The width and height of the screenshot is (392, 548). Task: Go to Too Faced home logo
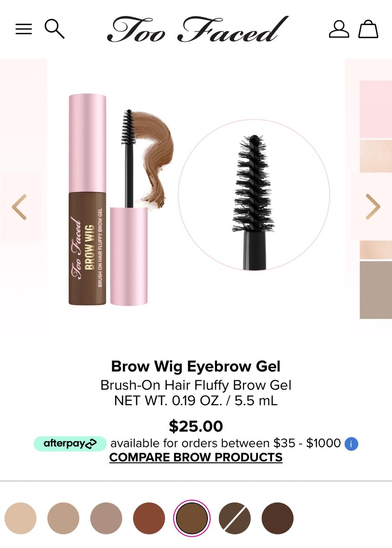pos(198,29)
